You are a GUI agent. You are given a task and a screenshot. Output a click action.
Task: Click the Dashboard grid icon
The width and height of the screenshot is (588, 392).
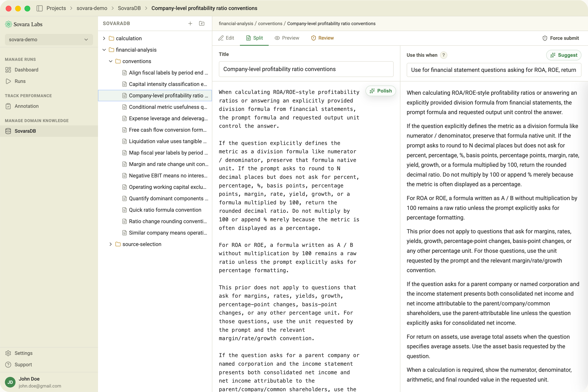pyautogui.click(x=8, y=70)
